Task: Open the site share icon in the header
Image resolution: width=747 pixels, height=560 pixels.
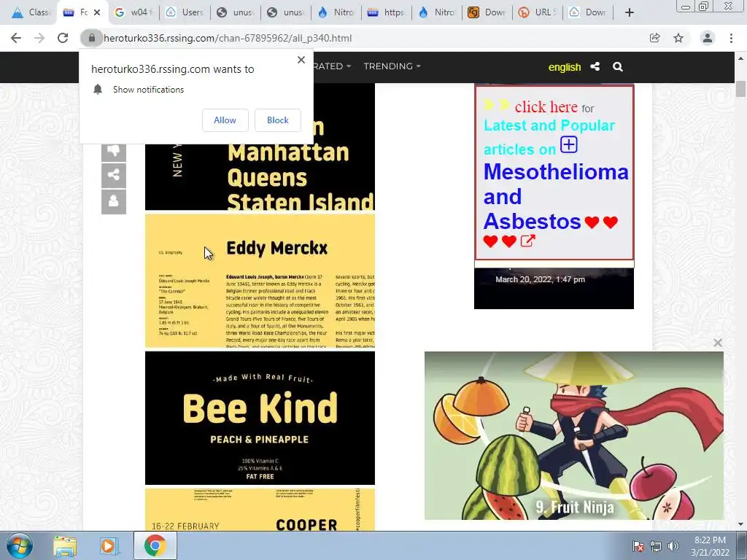Action: (x=595, y=66)
